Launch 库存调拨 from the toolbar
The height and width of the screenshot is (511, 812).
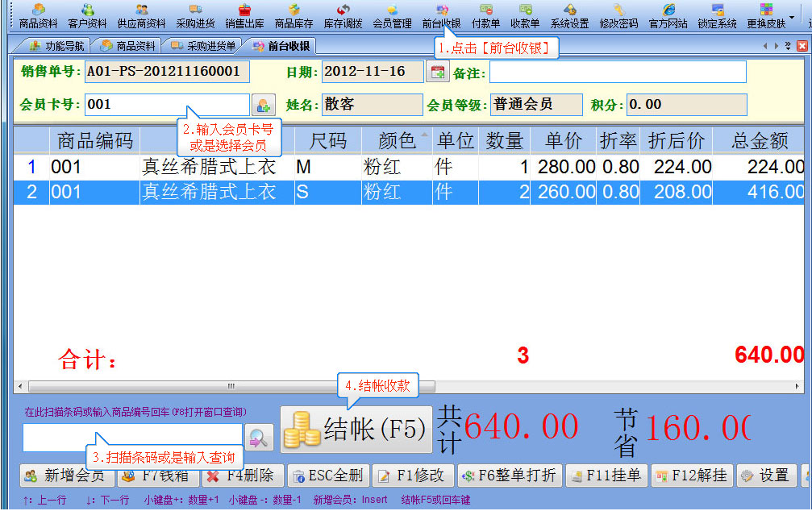tap(343, 15)
